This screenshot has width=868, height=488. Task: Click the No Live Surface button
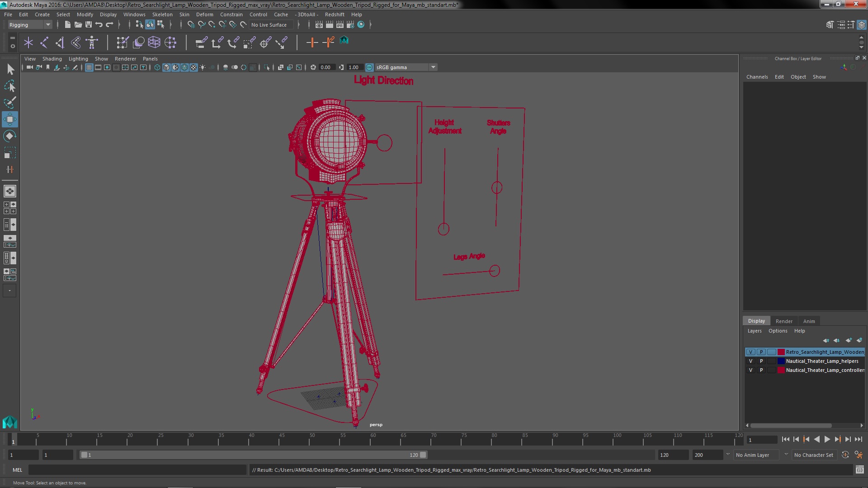click(269, 25)
